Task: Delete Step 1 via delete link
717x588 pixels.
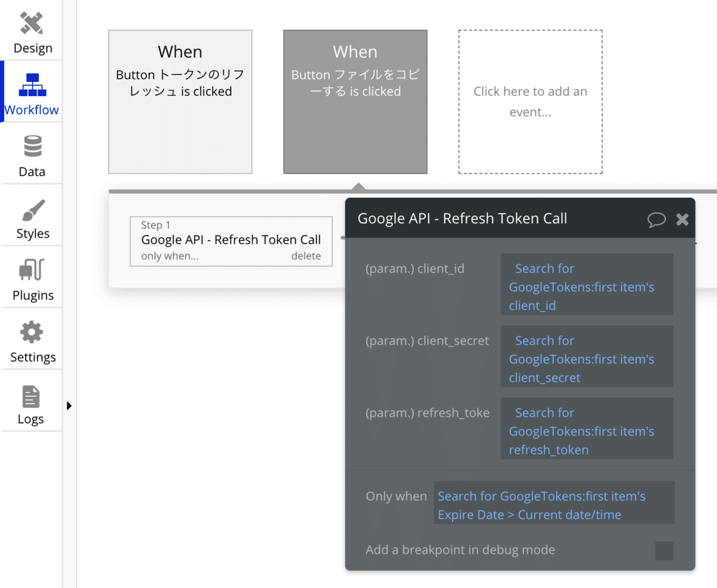Action: pos(306,256)
